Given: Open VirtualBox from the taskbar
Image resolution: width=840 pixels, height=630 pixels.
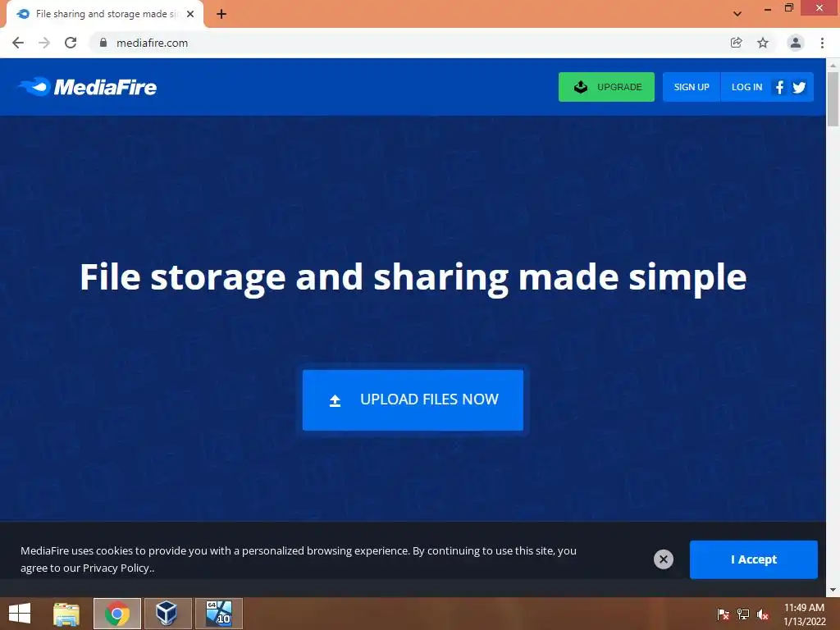Looking at the screenshot, I should tap(167, 614).
